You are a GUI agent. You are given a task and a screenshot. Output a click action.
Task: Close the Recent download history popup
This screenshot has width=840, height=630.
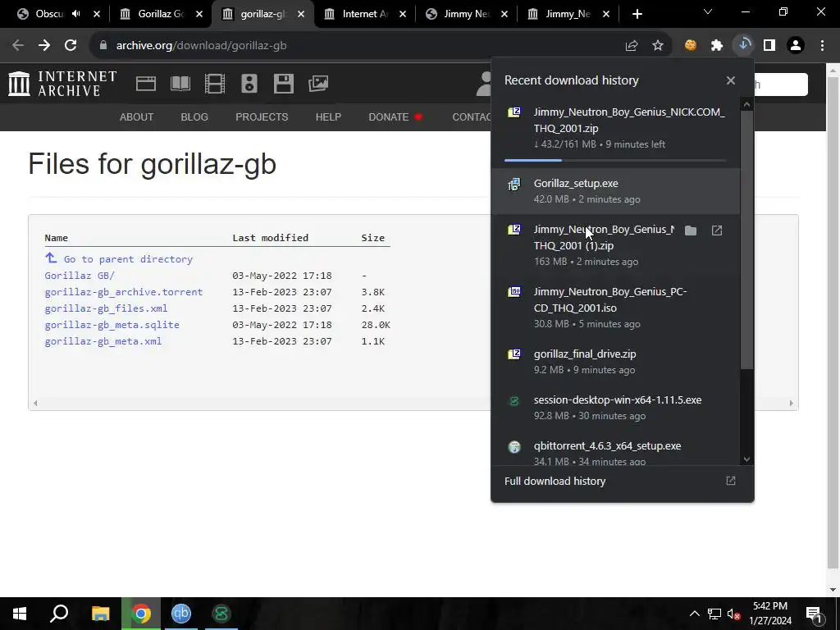coord(731,80)
